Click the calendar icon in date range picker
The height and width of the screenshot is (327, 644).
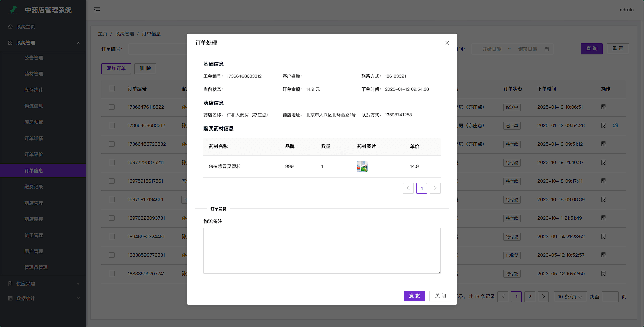(x=546, y=49)
